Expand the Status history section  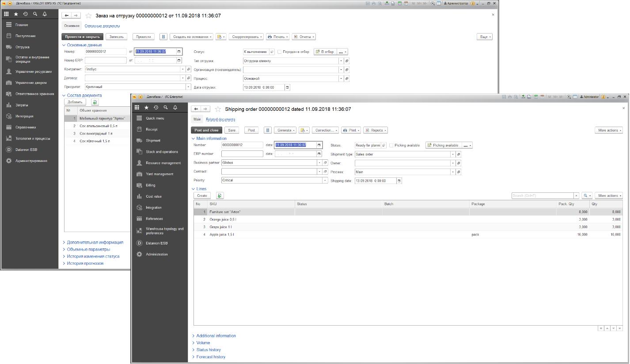[208, 350]
